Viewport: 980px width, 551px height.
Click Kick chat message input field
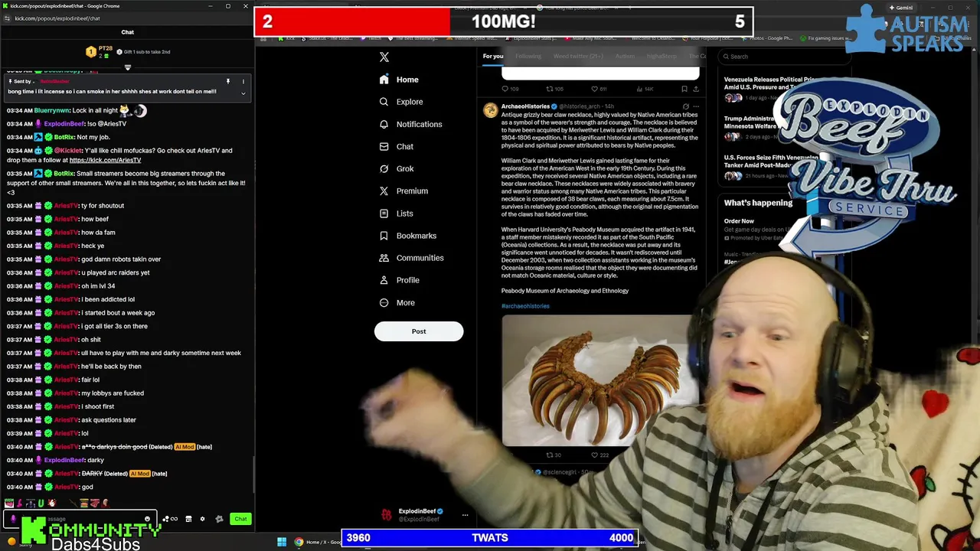(x=80, y=519)
